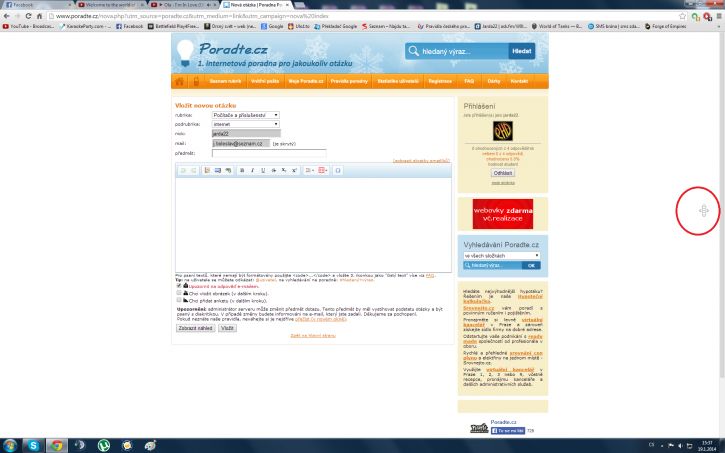Open FAQ in orange navigation bar
The height and width of the screenshot is (453, 725).
(x=469, y=81)
